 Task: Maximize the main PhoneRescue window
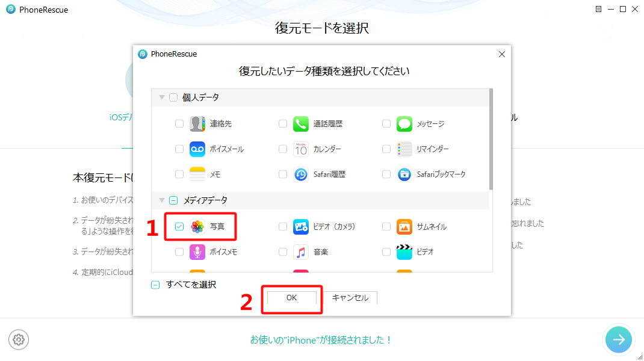[623, 9]
